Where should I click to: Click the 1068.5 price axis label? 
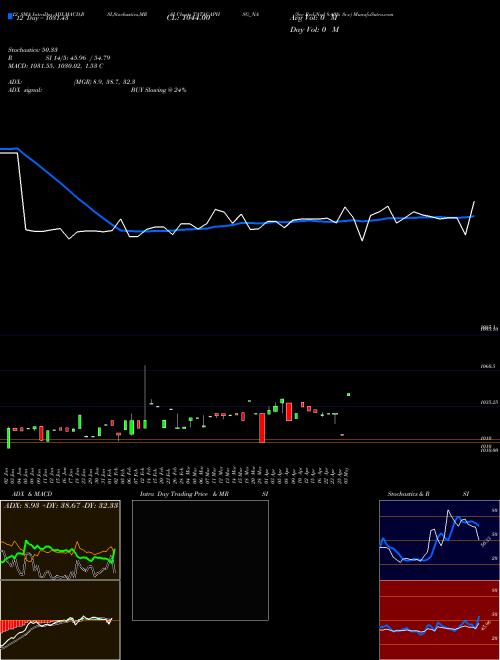490,366
